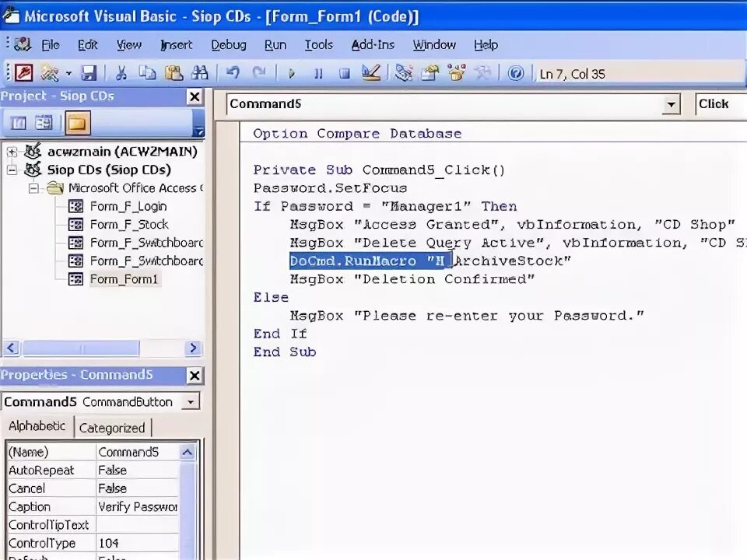Click the empty ControlTipText value field
The height and width of the screenshot is (560, 747).
137,525
